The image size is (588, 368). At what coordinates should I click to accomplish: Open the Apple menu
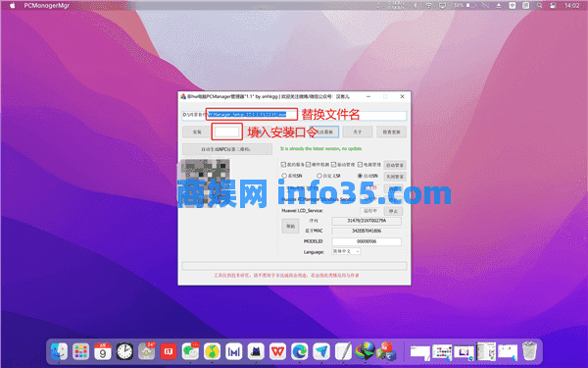coord(12,5)
